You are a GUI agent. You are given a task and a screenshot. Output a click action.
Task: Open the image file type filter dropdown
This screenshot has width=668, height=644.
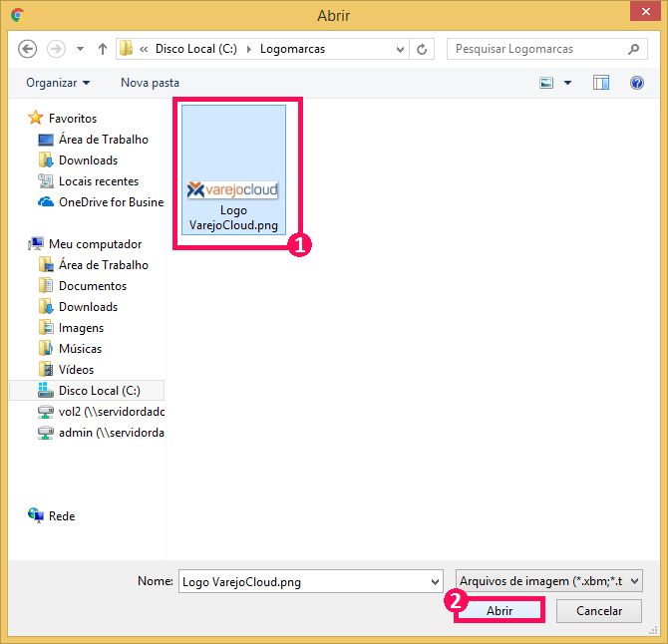pos(548,581)
